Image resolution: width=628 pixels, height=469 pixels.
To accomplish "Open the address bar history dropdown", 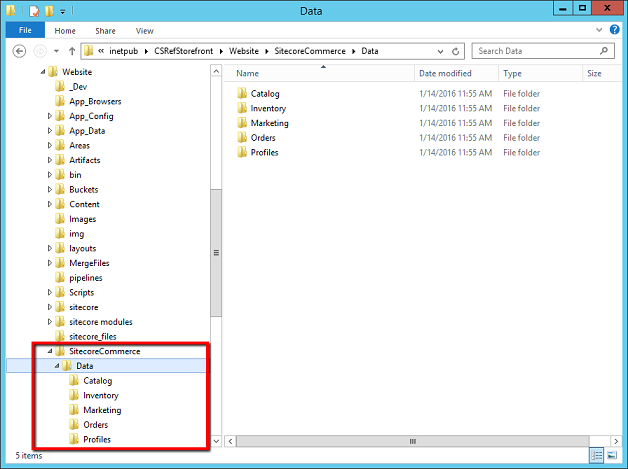I will 441,51.
